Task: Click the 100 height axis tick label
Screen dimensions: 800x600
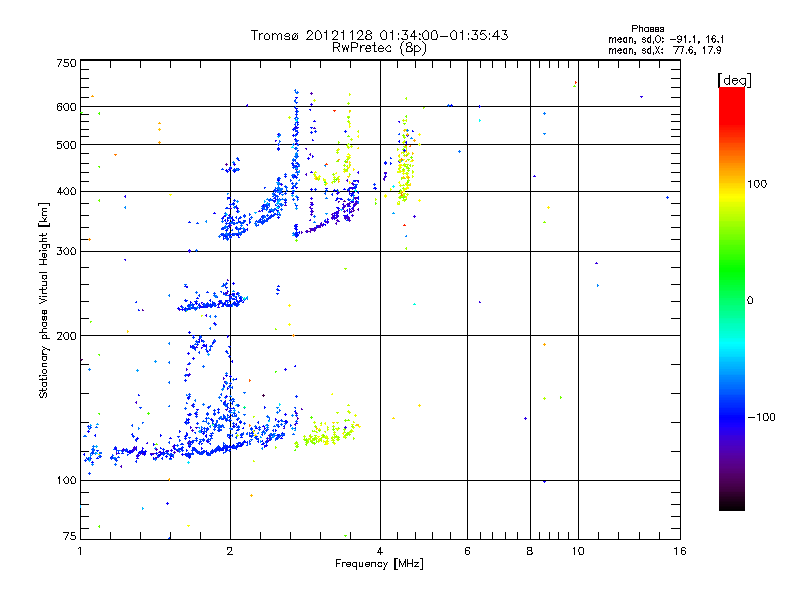Action: [66, 481]
